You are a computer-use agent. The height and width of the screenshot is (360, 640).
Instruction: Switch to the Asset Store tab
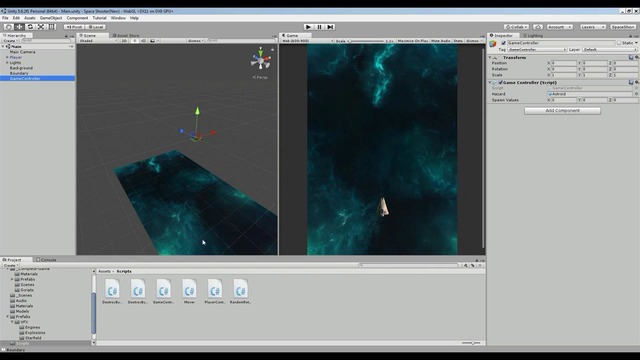(x=126, y=36)
